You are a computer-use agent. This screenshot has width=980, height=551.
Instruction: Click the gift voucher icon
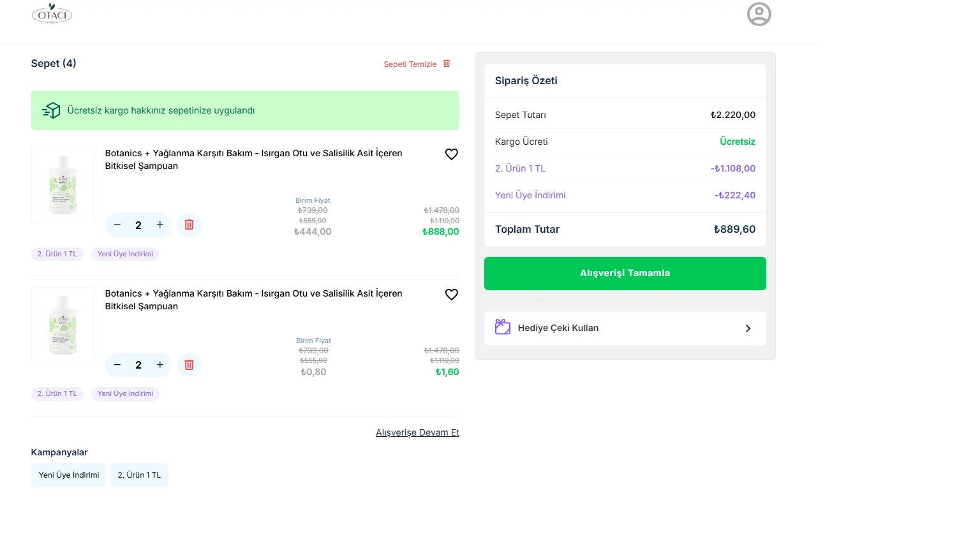coord(503,327)
